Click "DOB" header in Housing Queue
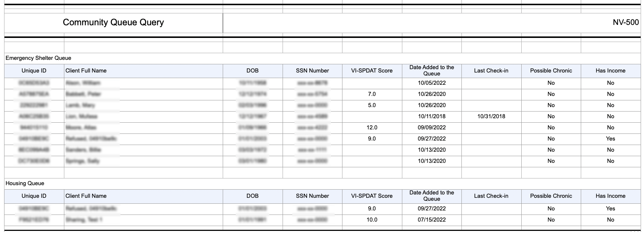Screen dimensions: 644x232 tap(252, 196)
